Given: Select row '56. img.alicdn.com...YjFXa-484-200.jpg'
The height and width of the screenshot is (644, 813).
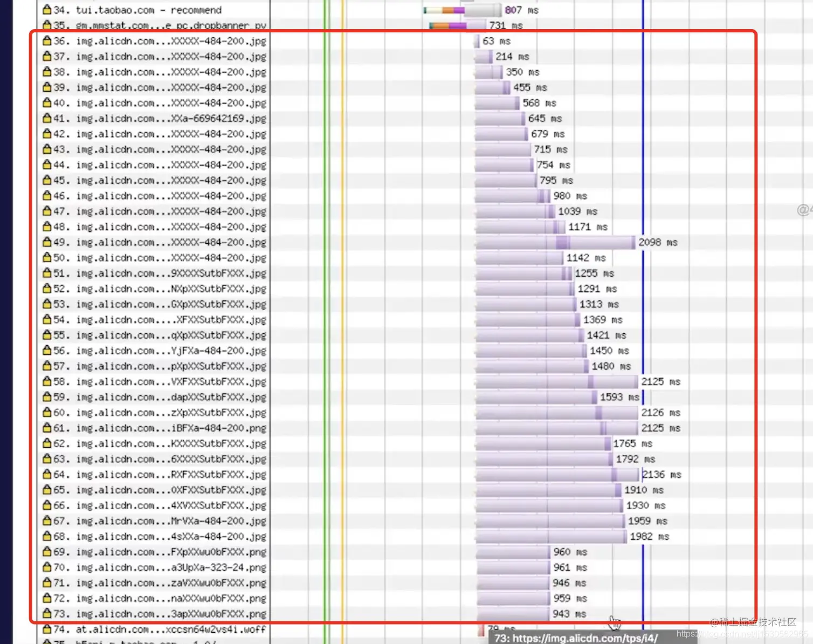Looking at the screenshot, I should (160, 351).
